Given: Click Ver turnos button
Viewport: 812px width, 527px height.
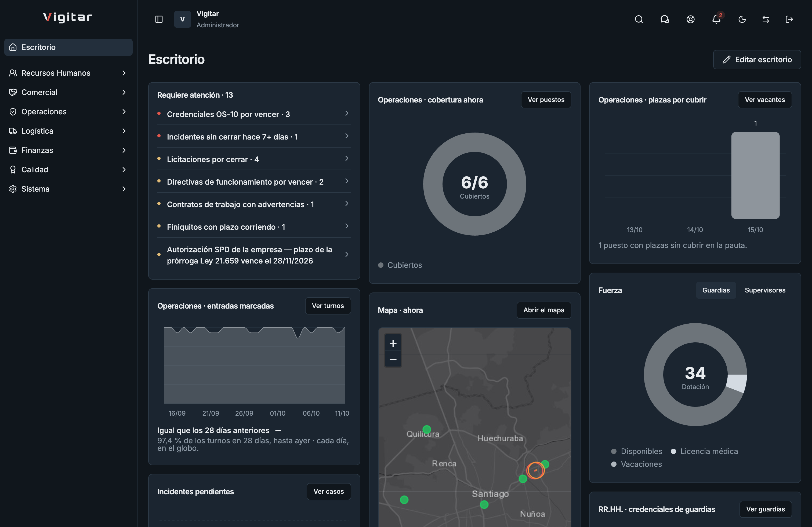Looking at the screenshot, I should (x=328, y=306).
